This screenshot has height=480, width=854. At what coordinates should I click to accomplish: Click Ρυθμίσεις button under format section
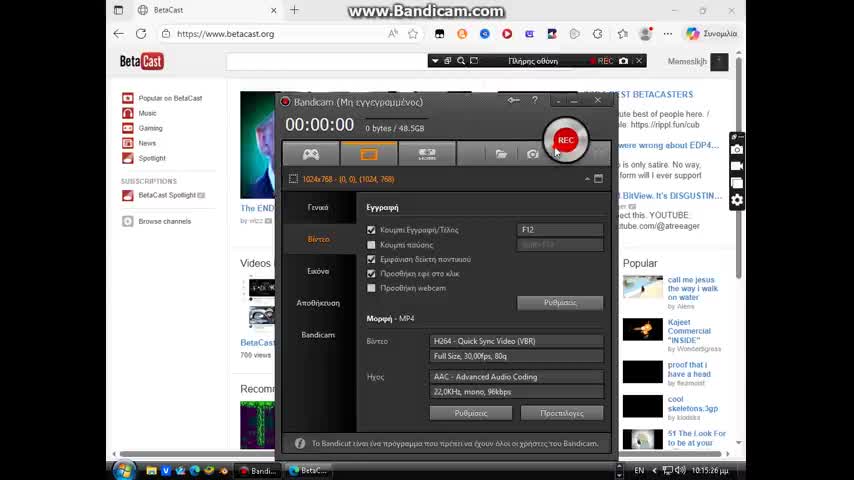coord(471,413)
